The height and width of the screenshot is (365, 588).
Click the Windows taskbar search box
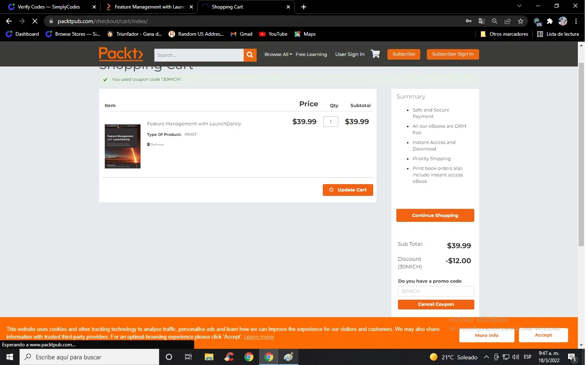click(x=89, y=357)
